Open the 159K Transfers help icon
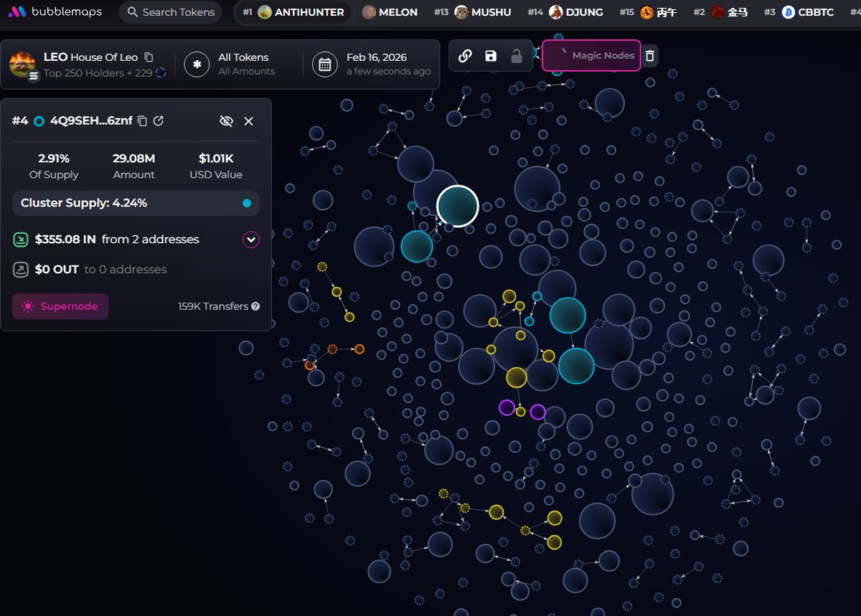The width and height of the screenshot is (861, 616). tap(255, 306)
